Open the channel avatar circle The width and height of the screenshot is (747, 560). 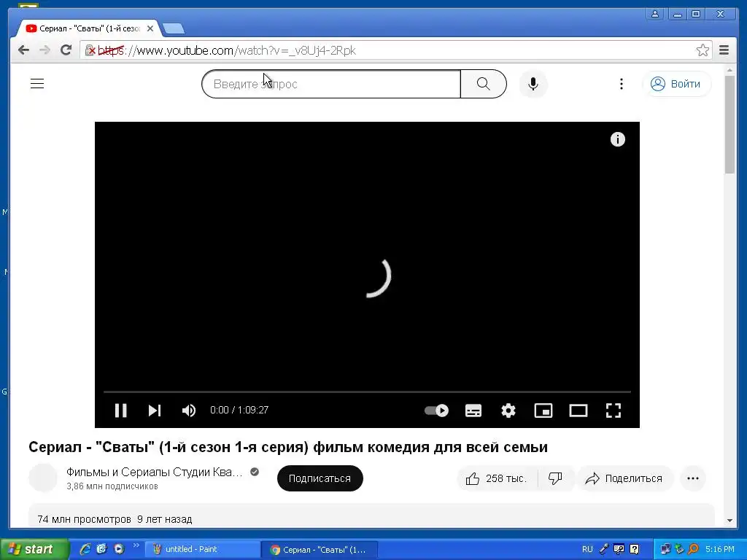coord(43,478)
